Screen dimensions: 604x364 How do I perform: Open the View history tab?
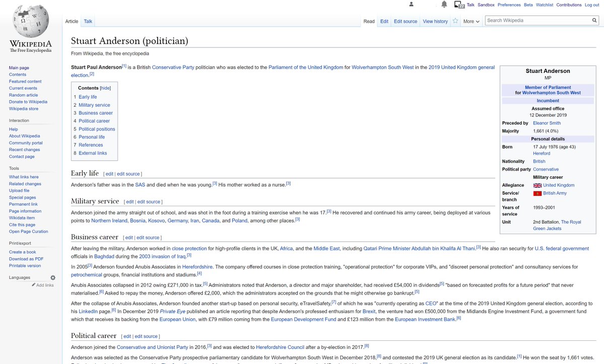[x=435, y=21]
